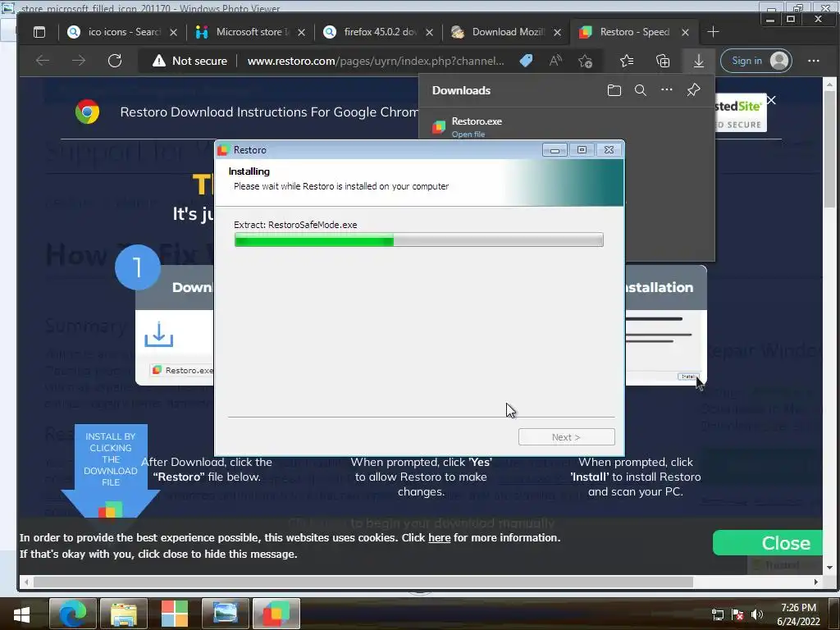Click the network tray icon
This screenshot has width=840, height=630.
(x=718, y=614)
